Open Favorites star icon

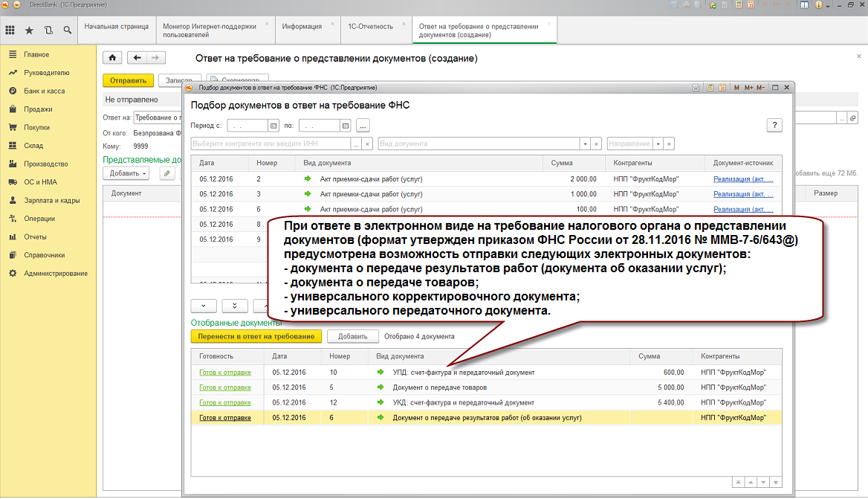[x=29, y=30]
